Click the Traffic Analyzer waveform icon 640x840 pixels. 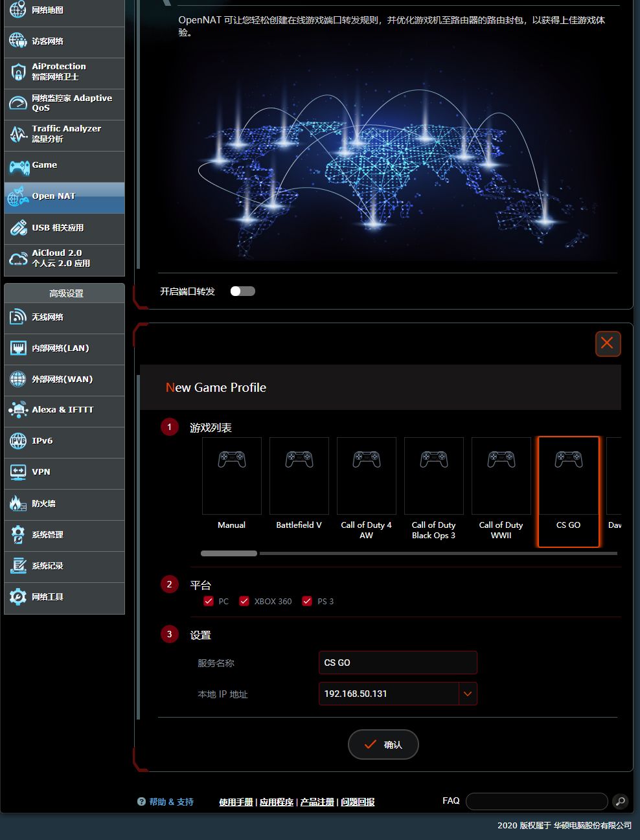[x=18, y=134]
